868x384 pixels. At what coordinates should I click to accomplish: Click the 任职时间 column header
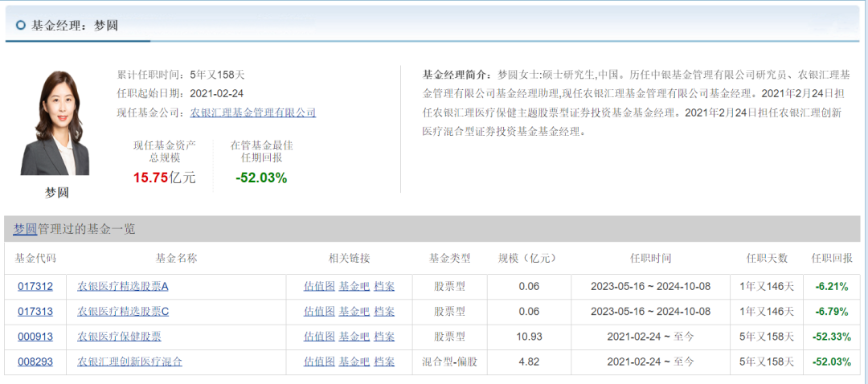point(650,259)
